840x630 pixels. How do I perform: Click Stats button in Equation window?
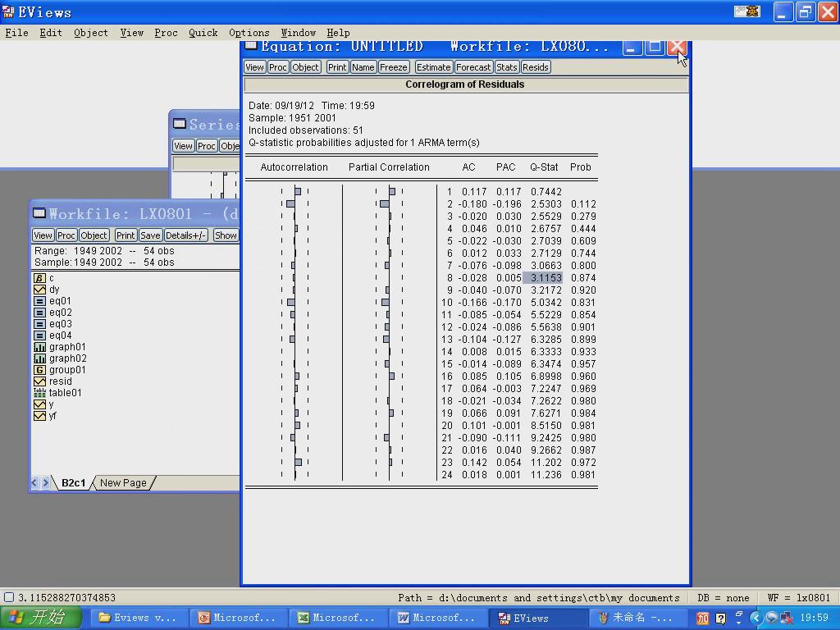pyautogui.click(x=506, y=67)
